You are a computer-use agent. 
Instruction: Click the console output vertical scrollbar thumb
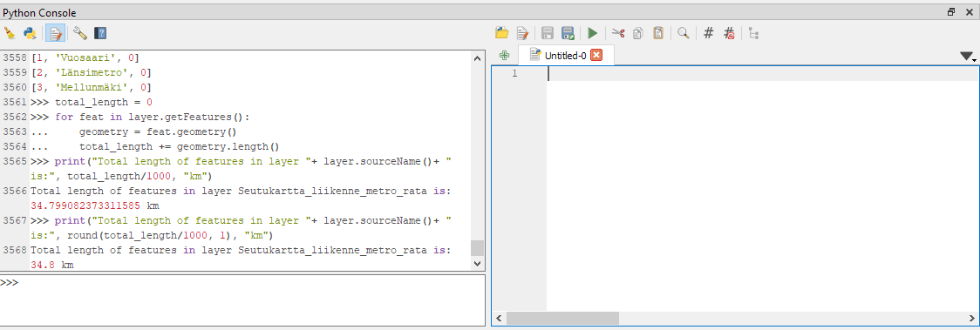click(478, 248)
